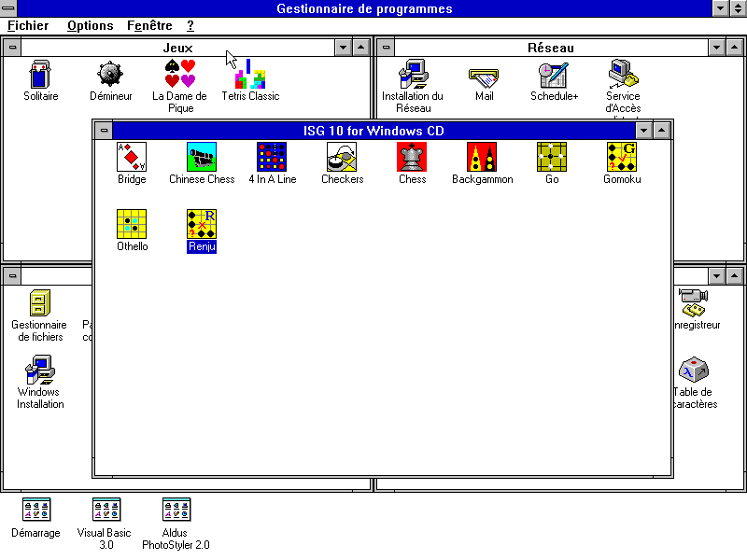The image size is (747, 560).
Task: Open the Aldus PhotoStyler 2.0 group icon
Action: coord(176,510)
